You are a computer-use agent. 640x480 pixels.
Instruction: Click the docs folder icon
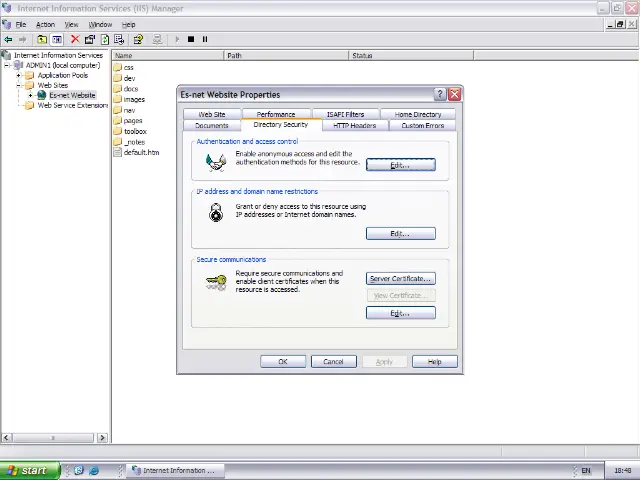point(118,88)
